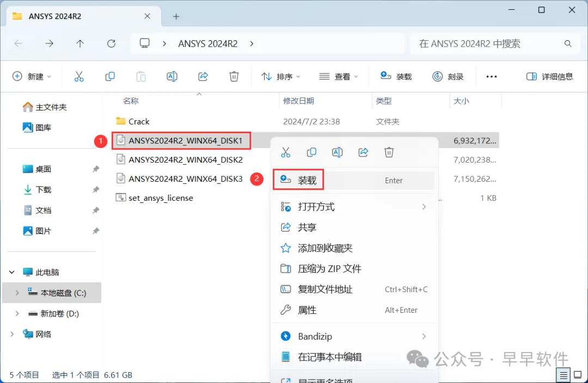Open 文档 in sidebar
The image size is (588, 383).
click(37, 210)
